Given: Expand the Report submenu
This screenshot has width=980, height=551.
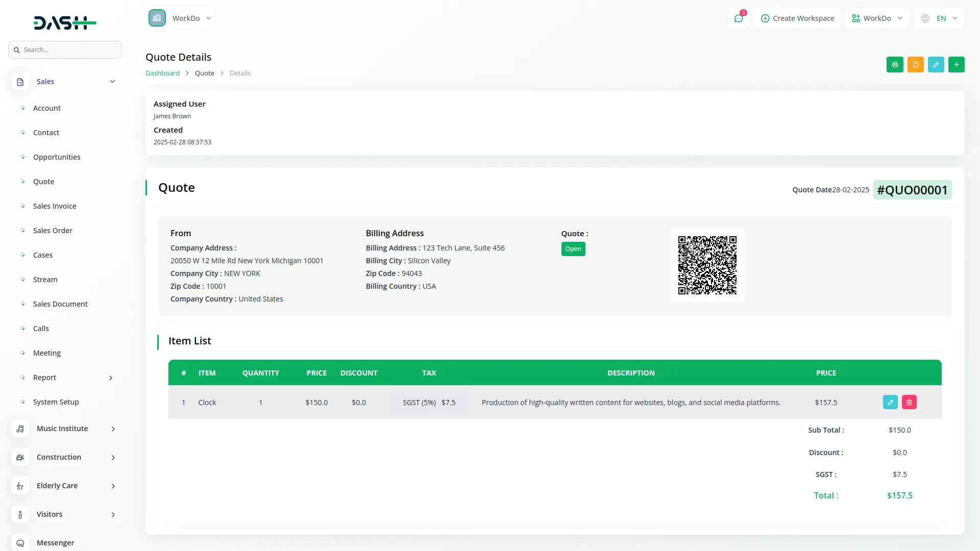Looking at the screenshot, I should [x=111, y=378].
